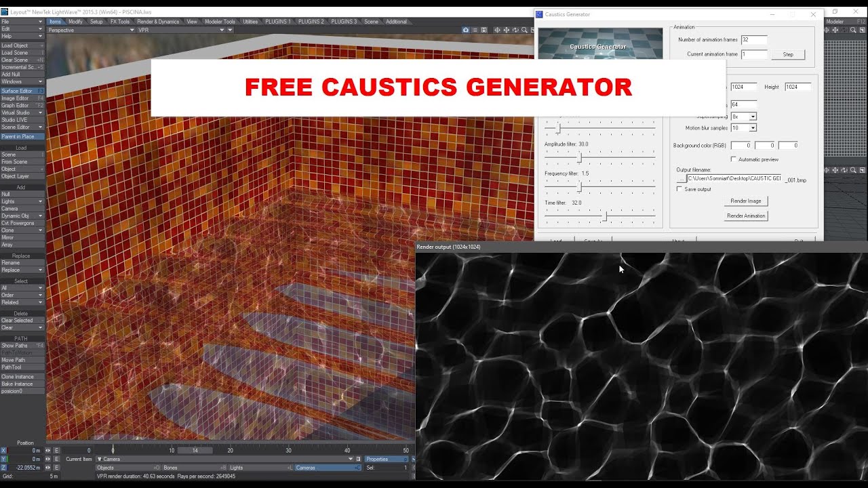Click the LightWave app icon in title bar
The width and height of the screenshot is (868, 488).
point(4,12)
